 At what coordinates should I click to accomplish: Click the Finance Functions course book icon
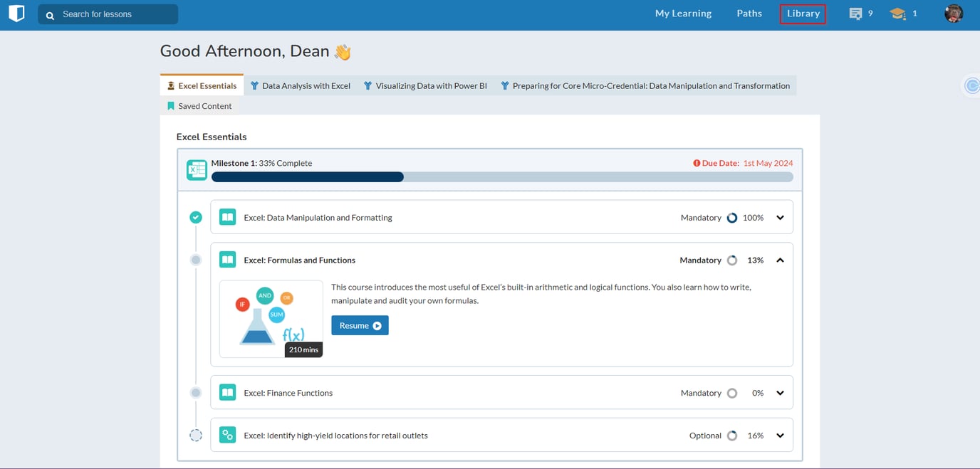tap(227, 393)
